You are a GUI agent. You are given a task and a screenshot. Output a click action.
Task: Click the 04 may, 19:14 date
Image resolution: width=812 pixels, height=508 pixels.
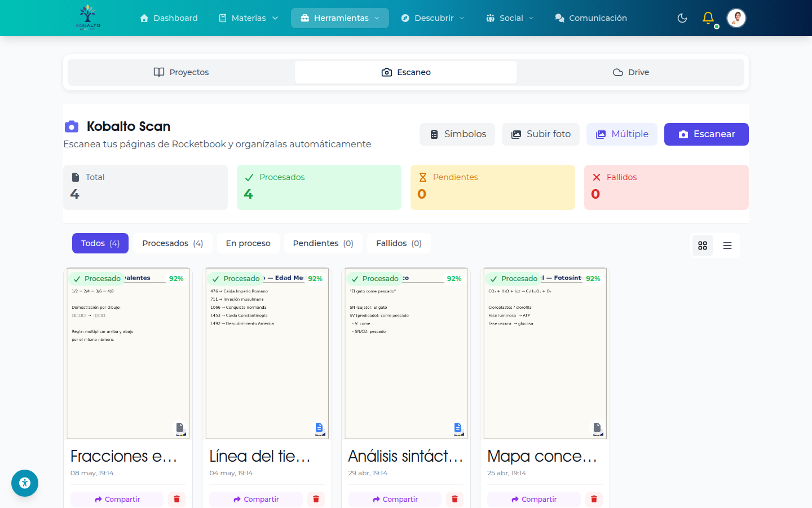coord(231,473)
